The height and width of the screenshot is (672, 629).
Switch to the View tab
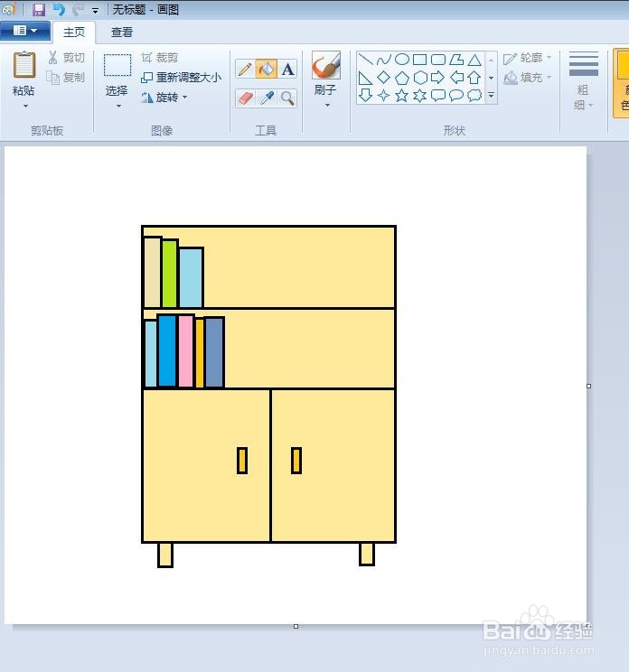(x=122, y=33)
